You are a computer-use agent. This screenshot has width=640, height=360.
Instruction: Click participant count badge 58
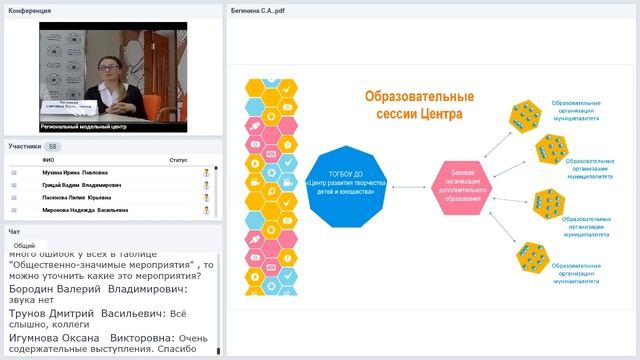coord(53,147)
